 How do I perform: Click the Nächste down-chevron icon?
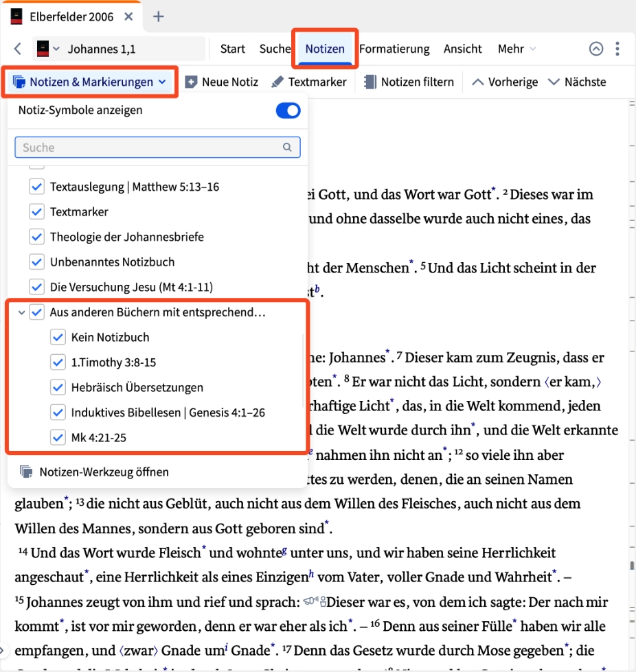click(x=554, y=82)
